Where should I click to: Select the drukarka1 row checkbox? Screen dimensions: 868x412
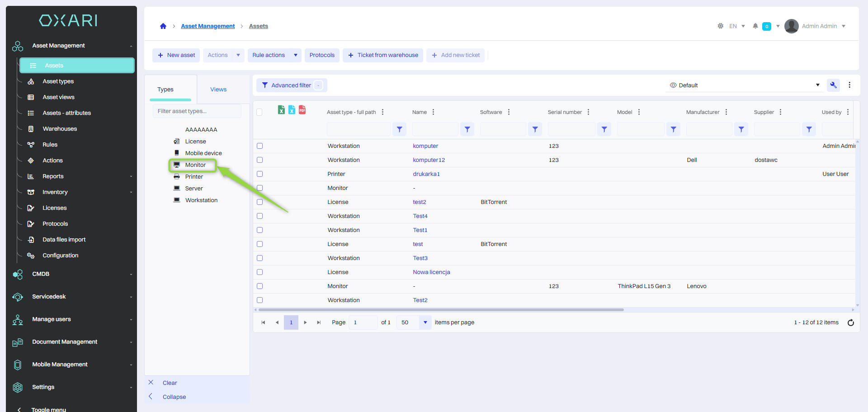click(x=259, y=174)
